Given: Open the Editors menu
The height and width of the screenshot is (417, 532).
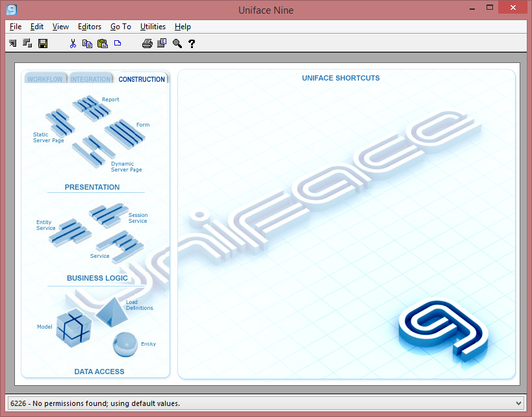Looking at the screenshot, I should click(x=90, y=27).
